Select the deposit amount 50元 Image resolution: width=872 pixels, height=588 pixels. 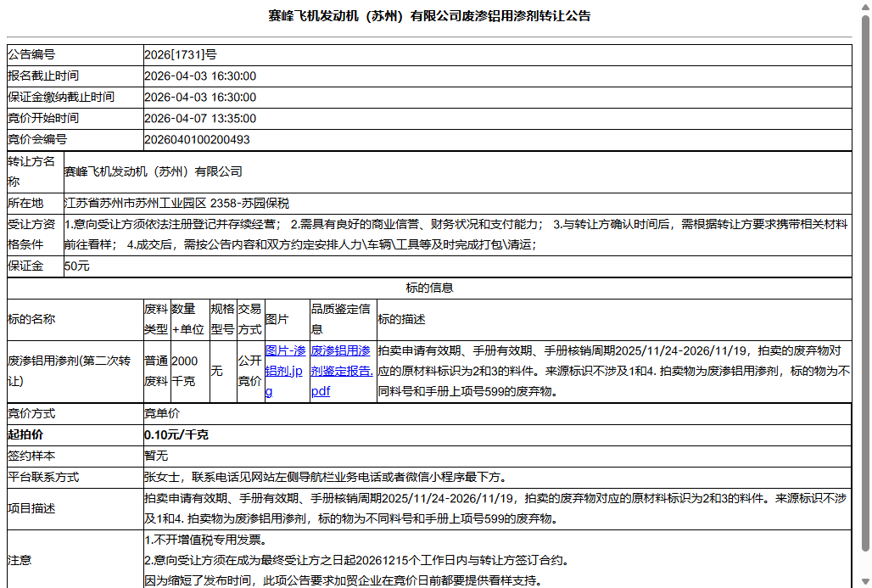(x=76, y=266)
